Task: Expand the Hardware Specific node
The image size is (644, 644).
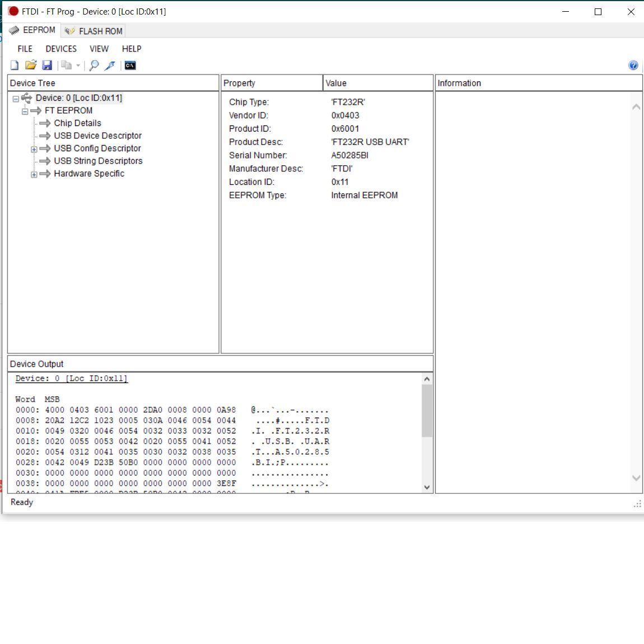Action: point(34,175)
